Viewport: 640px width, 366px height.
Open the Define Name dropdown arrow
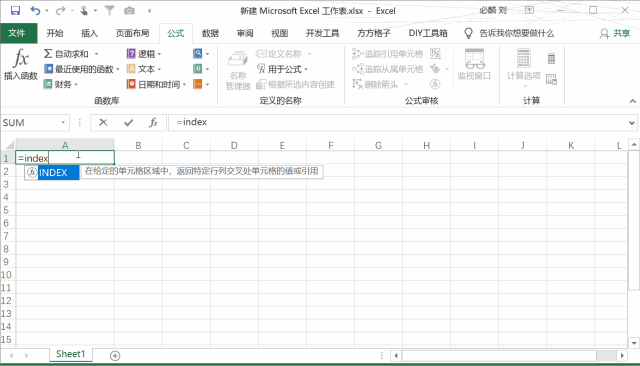(x=309, y=54)
